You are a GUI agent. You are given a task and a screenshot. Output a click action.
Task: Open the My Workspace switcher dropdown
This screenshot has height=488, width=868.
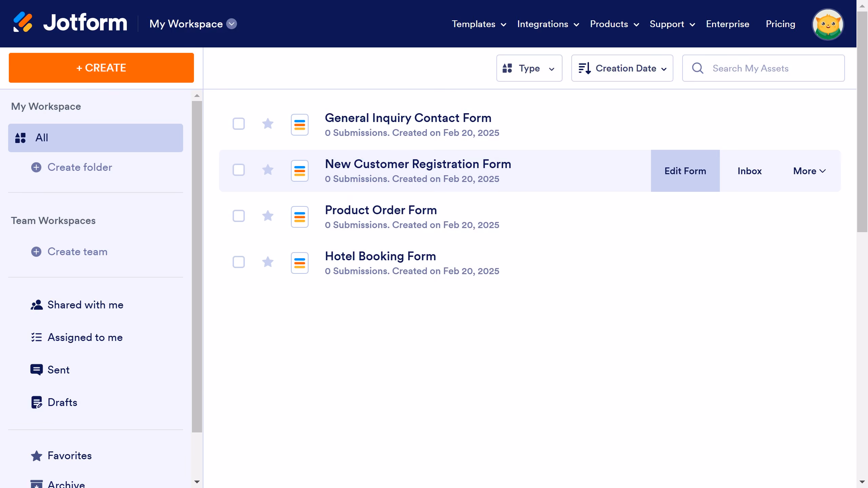tap(232, 24)
